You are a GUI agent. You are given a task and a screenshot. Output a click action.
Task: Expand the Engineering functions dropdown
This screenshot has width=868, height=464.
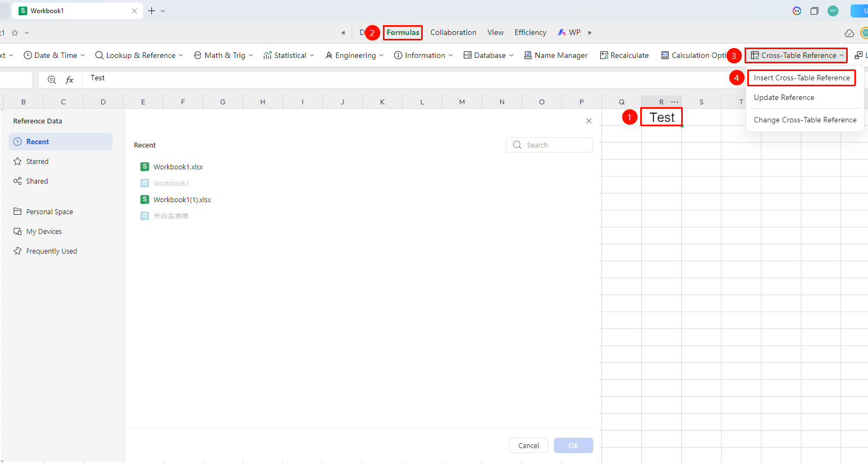(354, 55)
